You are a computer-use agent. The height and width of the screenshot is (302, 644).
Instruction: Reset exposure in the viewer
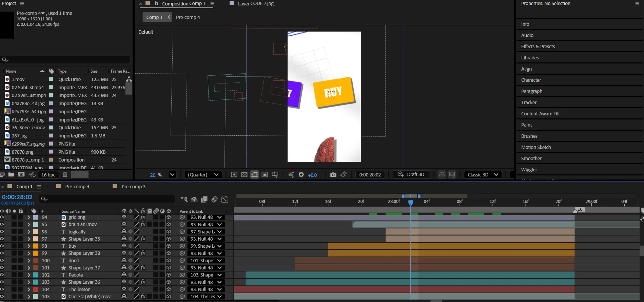tap(301, 175)
